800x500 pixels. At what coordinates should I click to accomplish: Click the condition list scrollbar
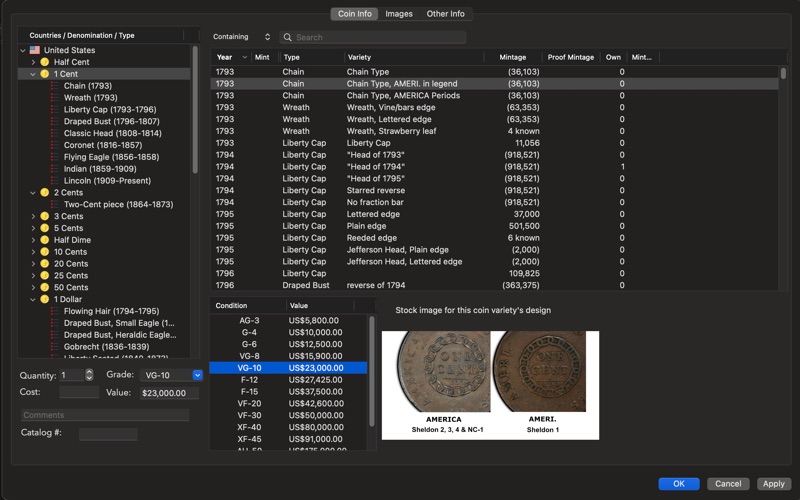371,371
